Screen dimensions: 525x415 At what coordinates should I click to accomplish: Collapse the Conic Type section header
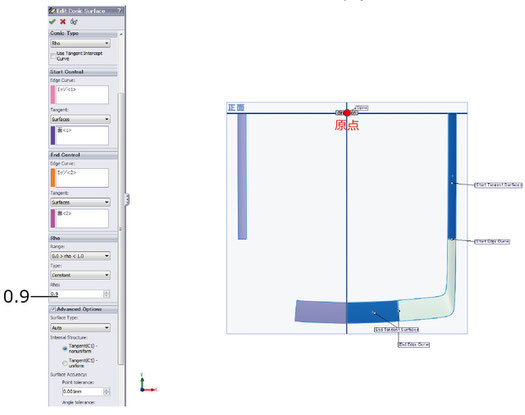click(83, 33)
